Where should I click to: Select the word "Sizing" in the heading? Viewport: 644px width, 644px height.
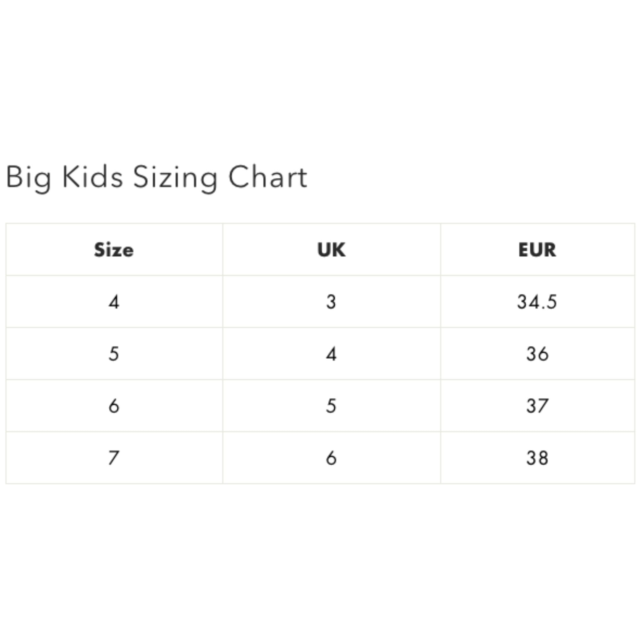(175, 177)
